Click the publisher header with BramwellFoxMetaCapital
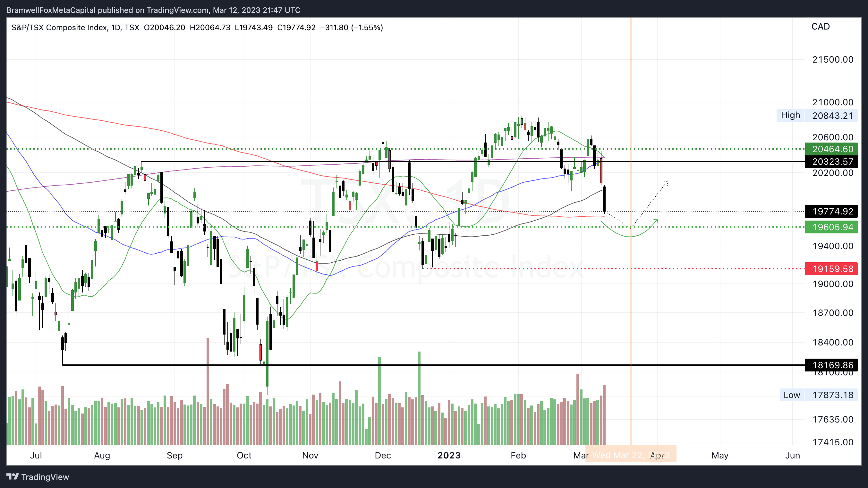This screenshot has width=868, height=488. [x=153, y=10]
